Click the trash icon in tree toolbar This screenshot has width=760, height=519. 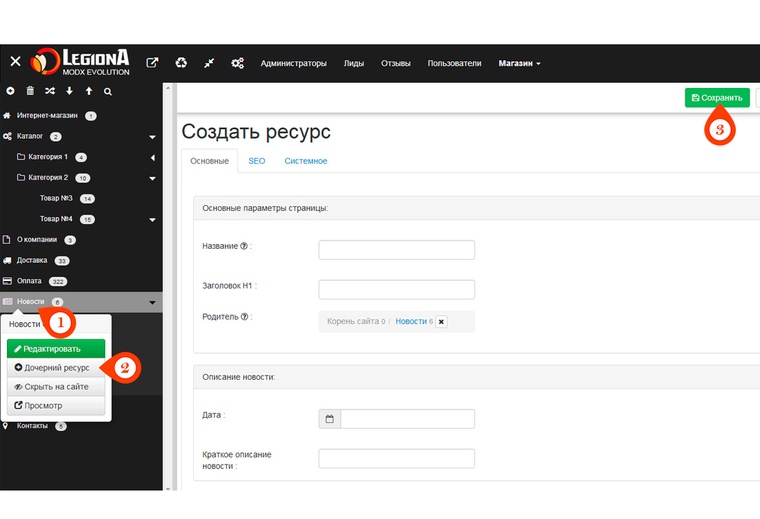[x=30, y=91]
